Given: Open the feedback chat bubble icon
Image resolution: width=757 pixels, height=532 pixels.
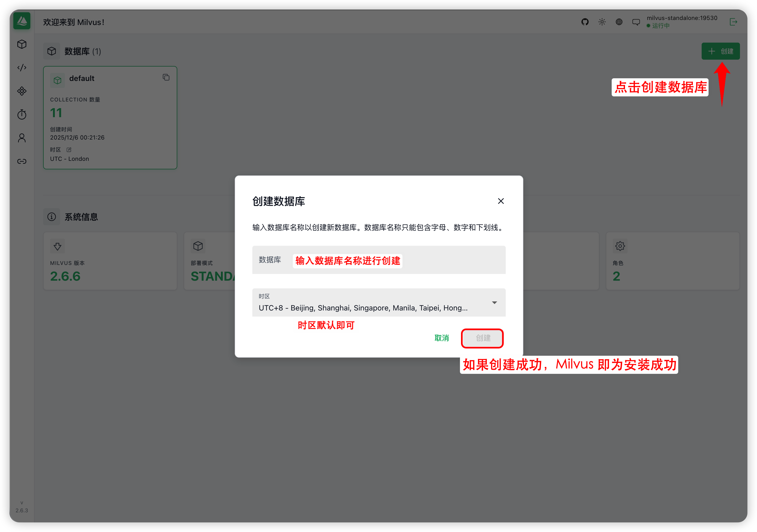Looking at the screenshot, I should [636, 22].
